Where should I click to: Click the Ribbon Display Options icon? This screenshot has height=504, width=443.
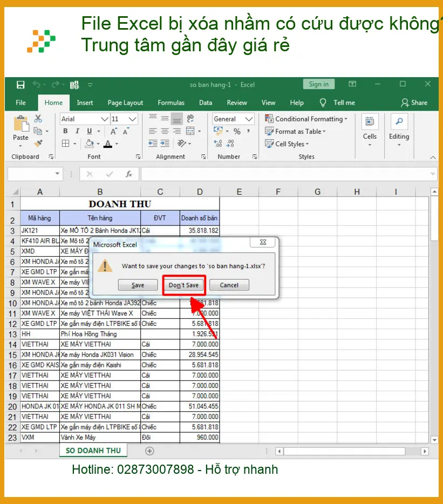[x=352, y=84]
